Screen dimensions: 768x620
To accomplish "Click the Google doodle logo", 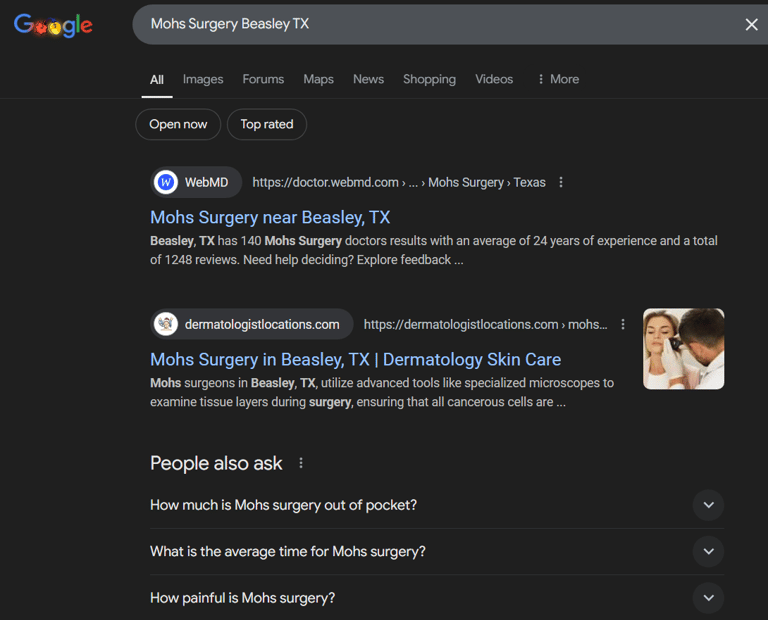I will pos(53,25).
